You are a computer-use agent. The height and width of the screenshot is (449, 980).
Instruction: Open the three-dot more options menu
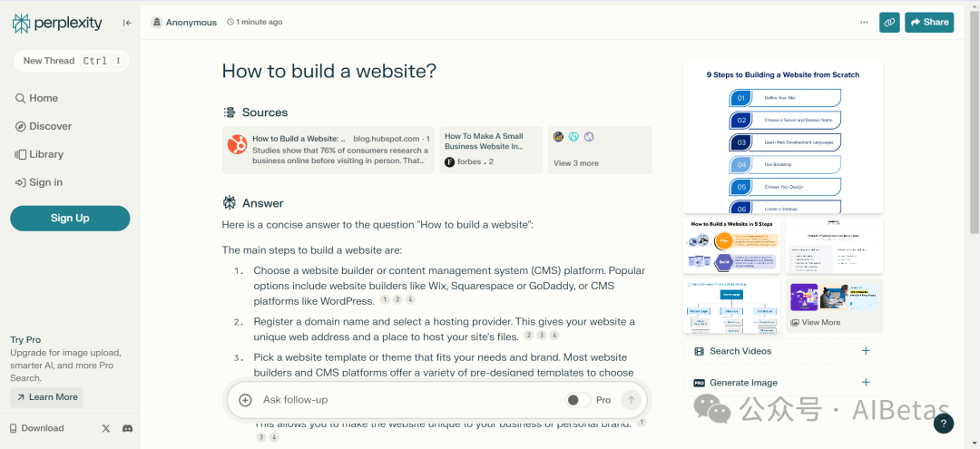pyautogui.click(x=864, y=23)
